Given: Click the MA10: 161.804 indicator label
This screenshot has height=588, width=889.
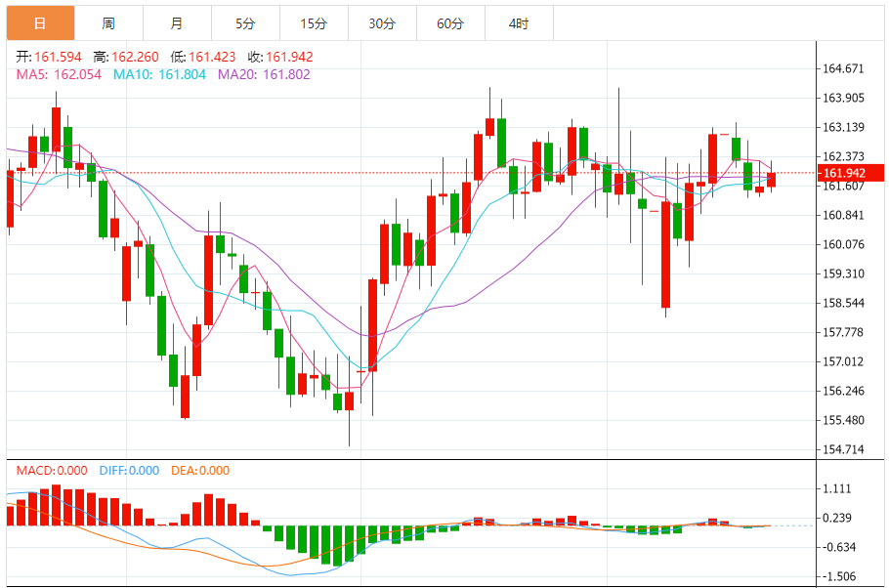Looking at the screenshot, I should [159, 74].
